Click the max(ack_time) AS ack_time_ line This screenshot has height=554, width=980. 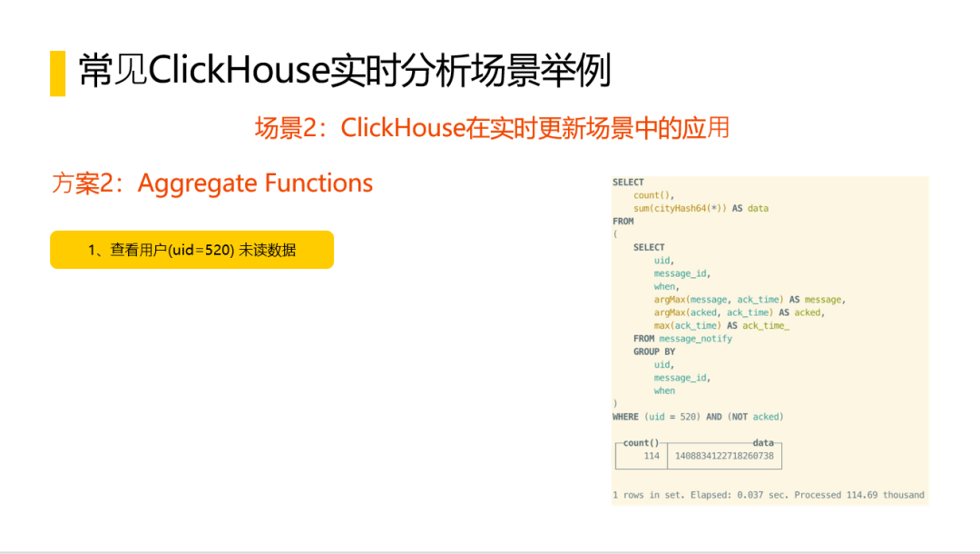(721, 326)
